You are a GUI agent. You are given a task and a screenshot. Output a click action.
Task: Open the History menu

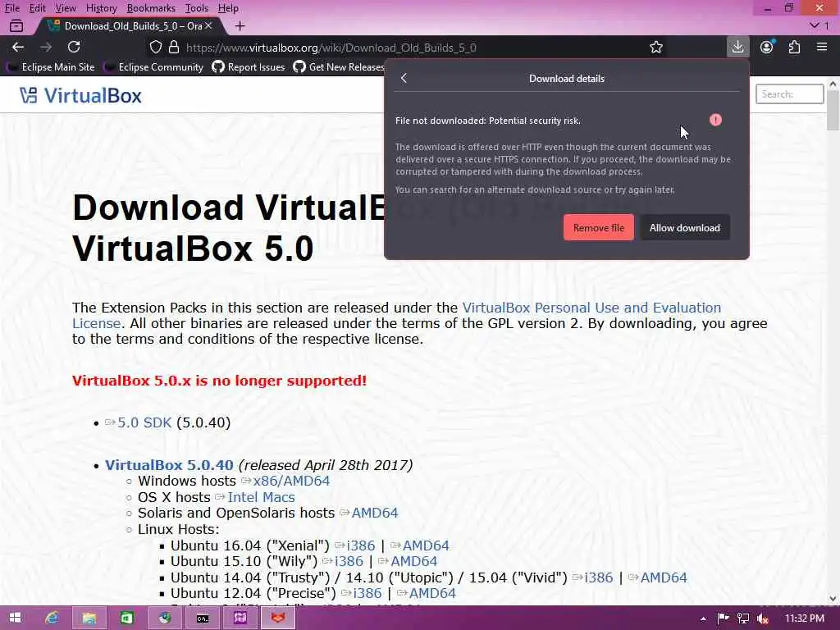coord(101,8)
